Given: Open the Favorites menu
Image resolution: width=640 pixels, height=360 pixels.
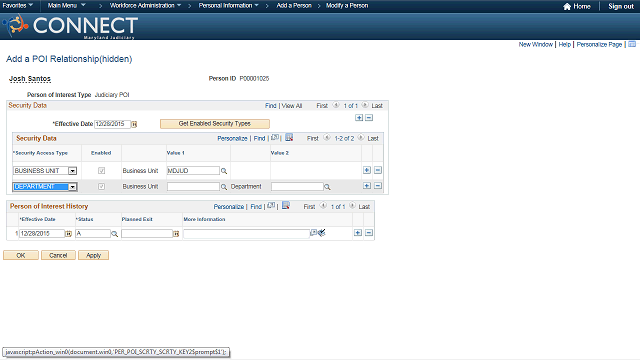Looking at the screenshot, I should tap(18, 6).
